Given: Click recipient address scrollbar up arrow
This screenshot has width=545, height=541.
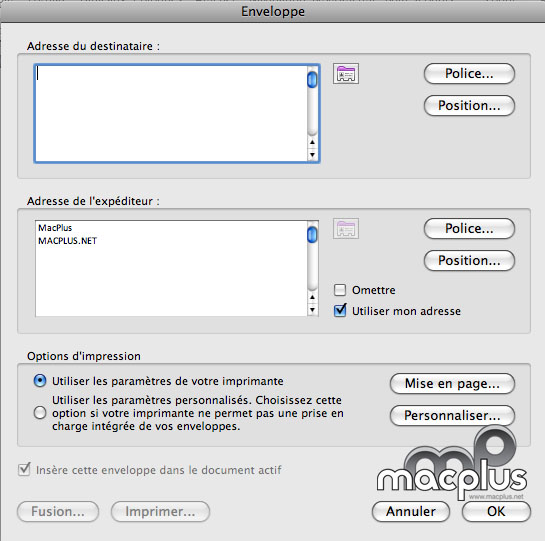Looking at the screenshot, I should 312,142.
